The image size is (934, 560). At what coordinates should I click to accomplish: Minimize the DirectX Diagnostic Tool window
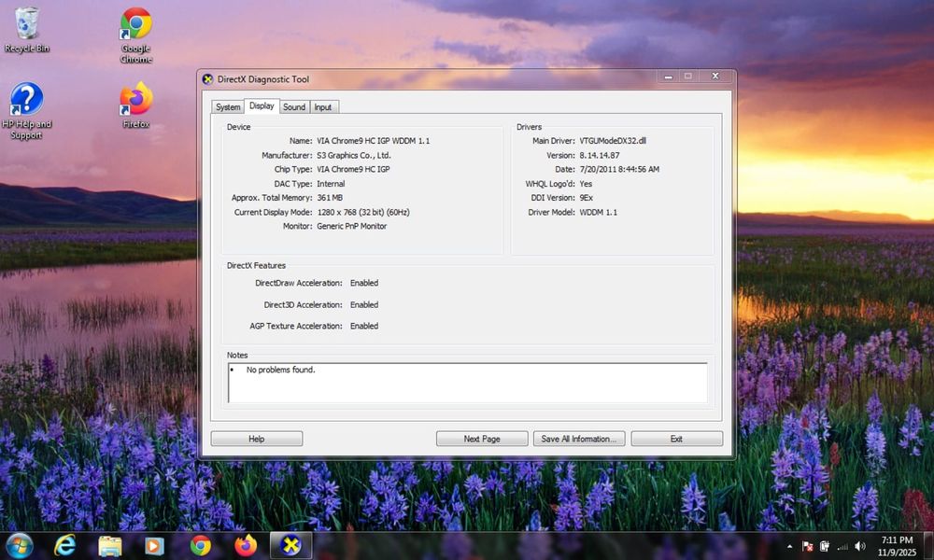[x=668, y=77]
